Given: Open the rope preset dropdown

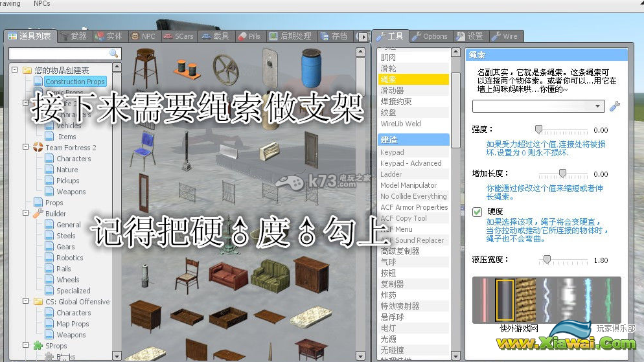Looking at the screenshot, I should pos(538,106).
